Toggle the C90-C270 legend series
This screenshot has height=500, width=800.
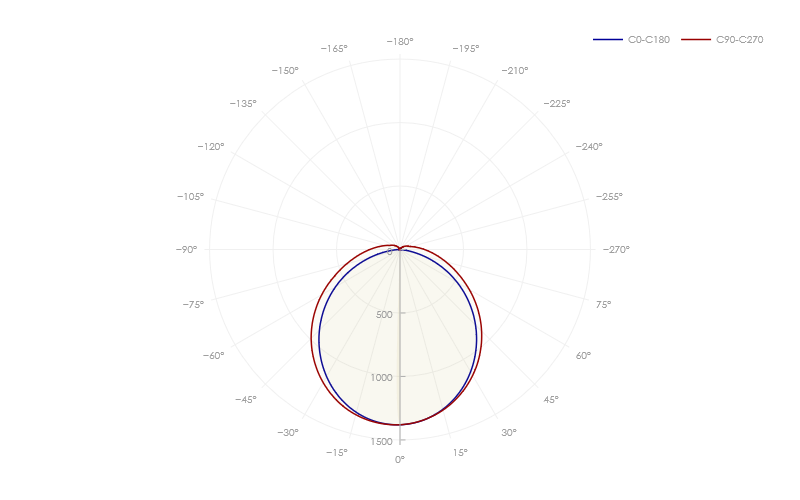tap(722, 40)
